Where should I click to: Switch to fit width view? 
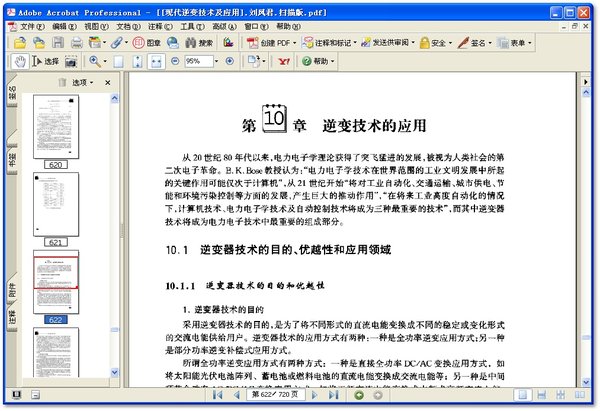156,61
